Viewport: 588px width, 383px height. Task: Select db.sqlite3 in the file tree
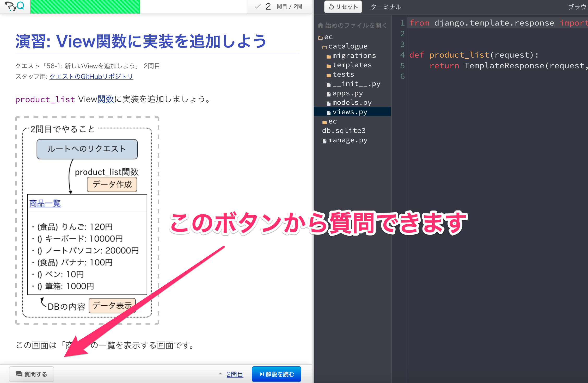344,131
